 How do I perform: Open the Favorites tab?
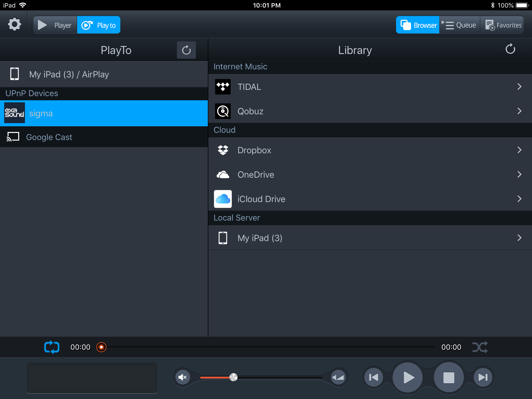click(502, 25)
